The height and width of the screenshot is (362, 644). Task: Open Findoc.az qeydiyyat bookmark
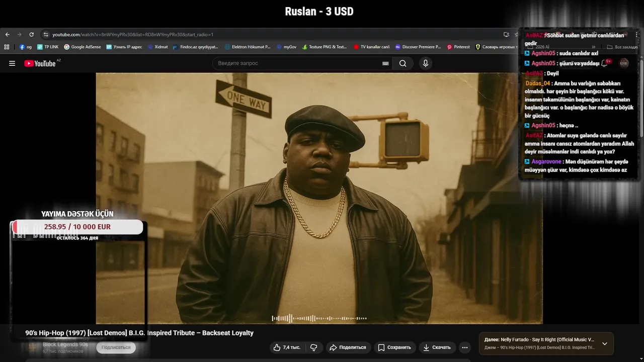[195, 47]
